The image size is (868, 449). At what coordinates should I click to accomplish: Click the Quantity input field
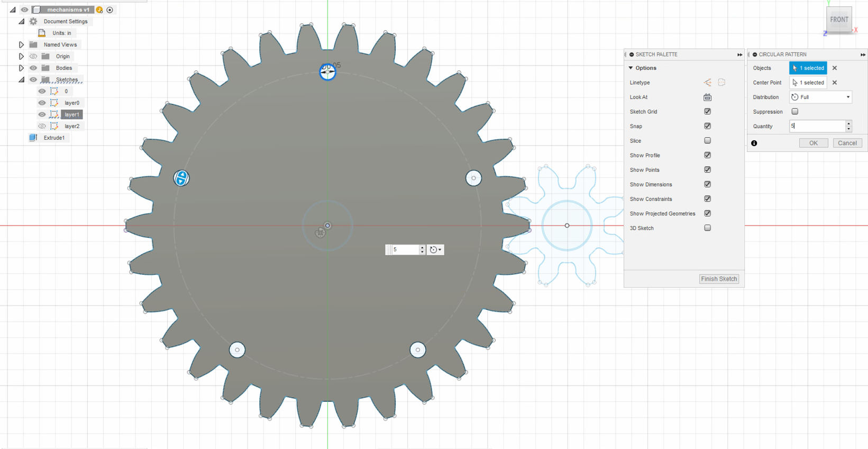click(x=818, y=126)
